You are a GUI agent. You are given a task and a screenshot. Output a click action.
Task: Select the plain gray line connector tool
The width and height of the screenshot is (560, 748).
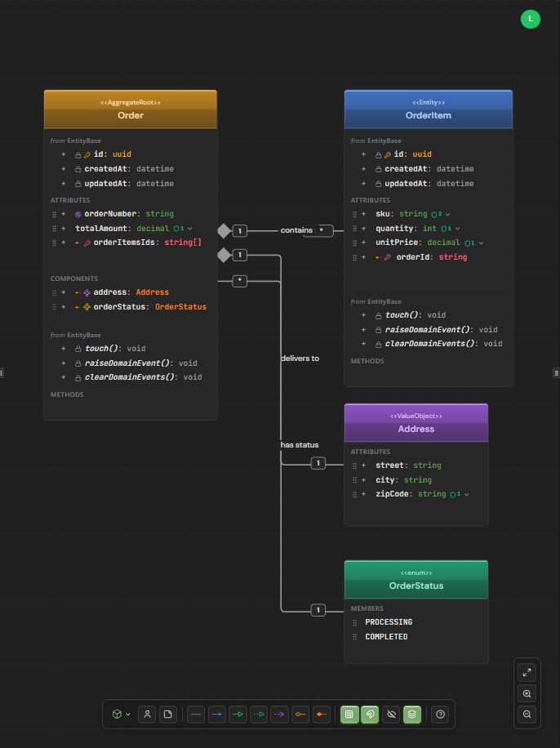point(196,714)
